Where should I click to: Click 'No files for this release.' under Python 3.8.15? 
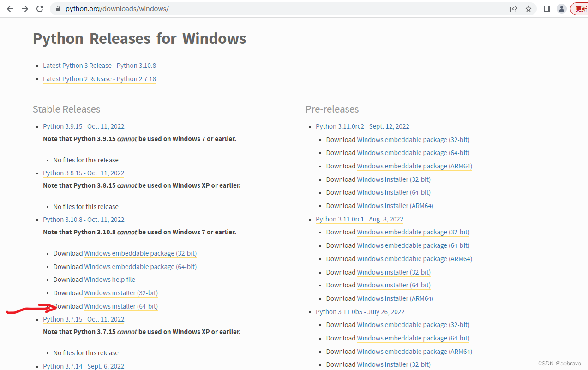87,207
